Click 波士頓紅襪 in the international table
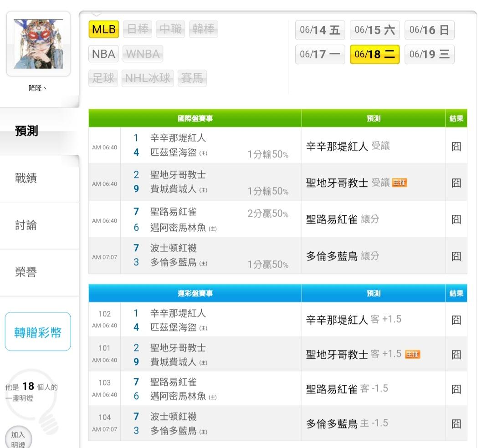This screenshot has width=492, height=448. (x=174, y=248)
